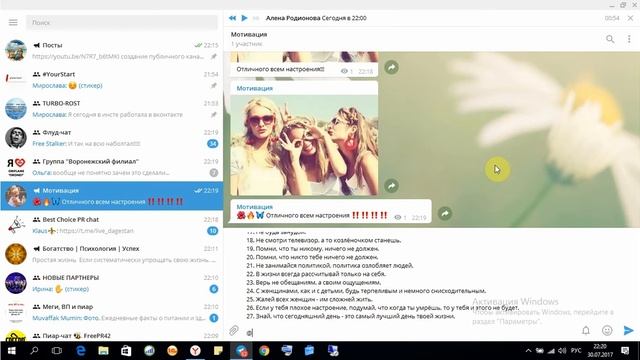Open the volume control in system tray
The height and width of the screenshot is (360, 640).
[x=562, y=351]
